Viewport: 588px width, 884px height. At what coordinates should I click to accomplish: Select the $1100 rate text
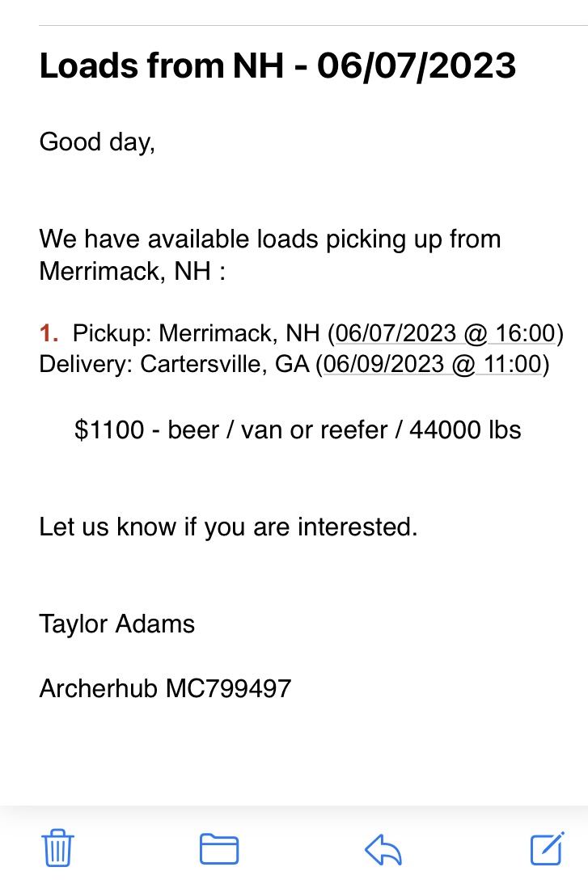(x=109, y=429)
